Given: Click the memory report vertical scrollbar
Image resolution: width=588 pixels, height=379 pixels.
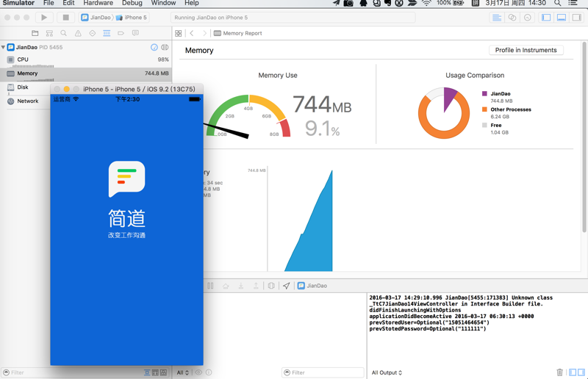Looking at the screenshot, I should point(584,137).
